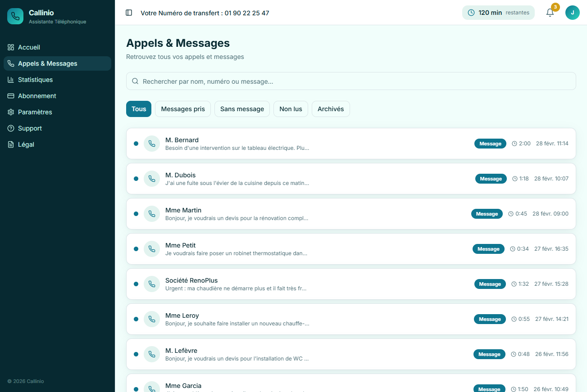Click the 120 min restantes badge
This screenshot has width=587, height=392.
pos(498,13)
